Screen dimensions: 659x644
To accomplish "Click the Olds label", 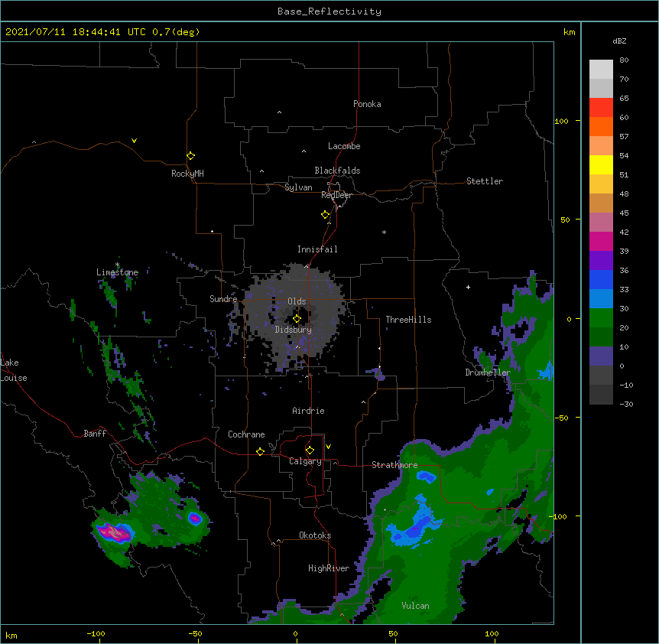I will point(297,301).
